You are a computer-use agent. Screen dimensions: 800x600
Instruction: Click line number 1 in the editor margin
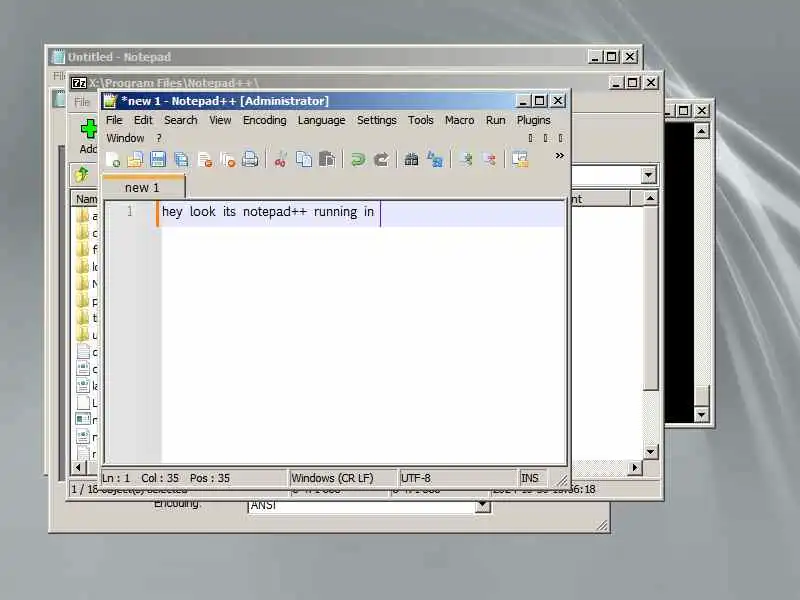click(x=130, y=211)
